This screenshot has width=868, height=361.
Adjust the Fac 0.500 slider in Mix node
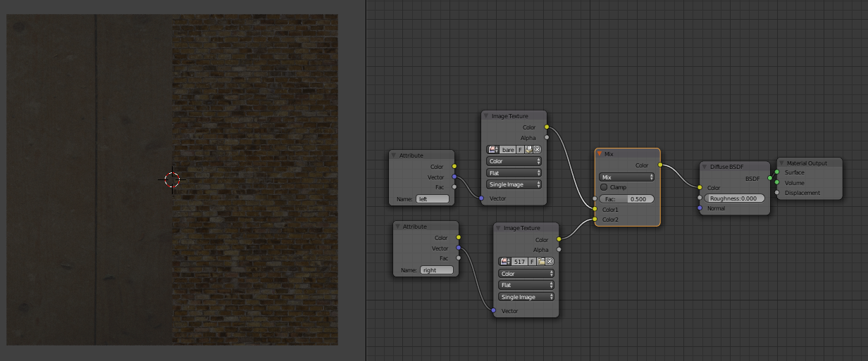pyautogui.click(x=627, y=200)
